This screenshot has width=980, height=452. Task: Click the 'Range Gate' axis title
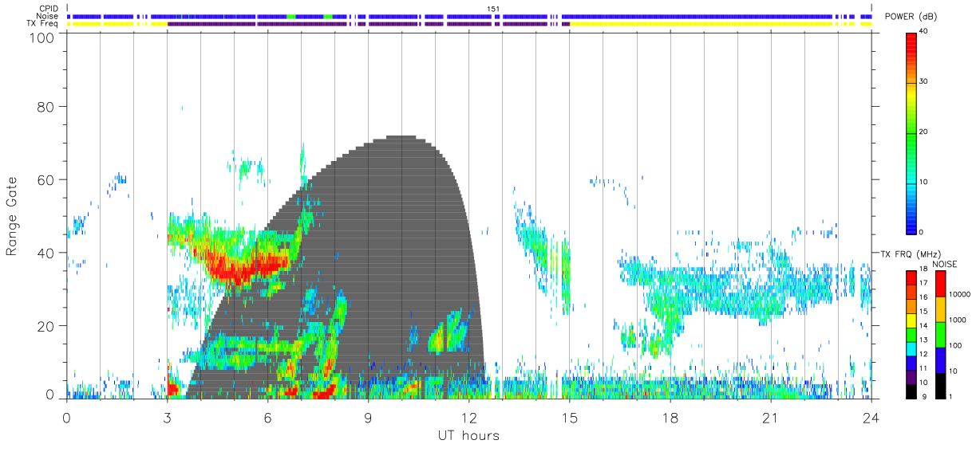[12, 217]
